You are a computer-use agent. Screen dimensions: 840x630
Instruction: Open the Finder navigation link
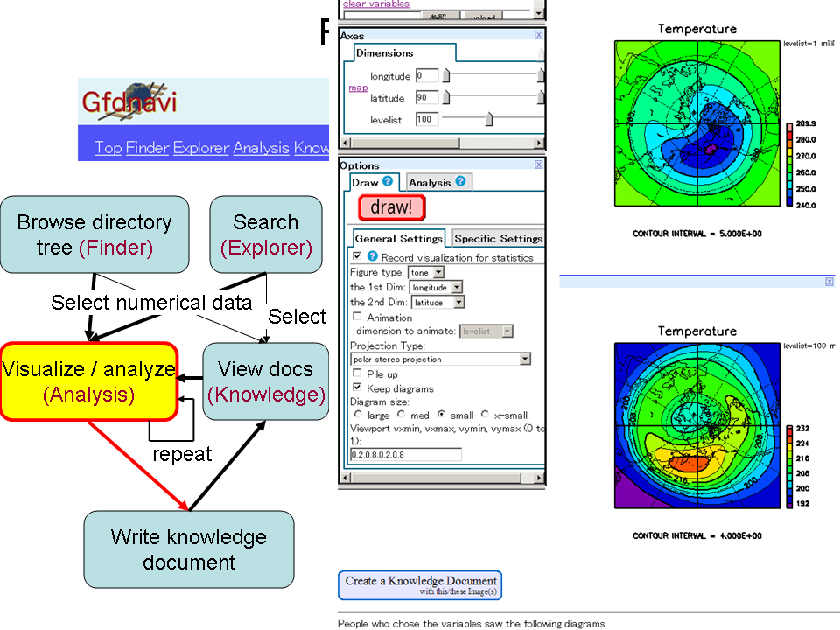tap(147, 147)
